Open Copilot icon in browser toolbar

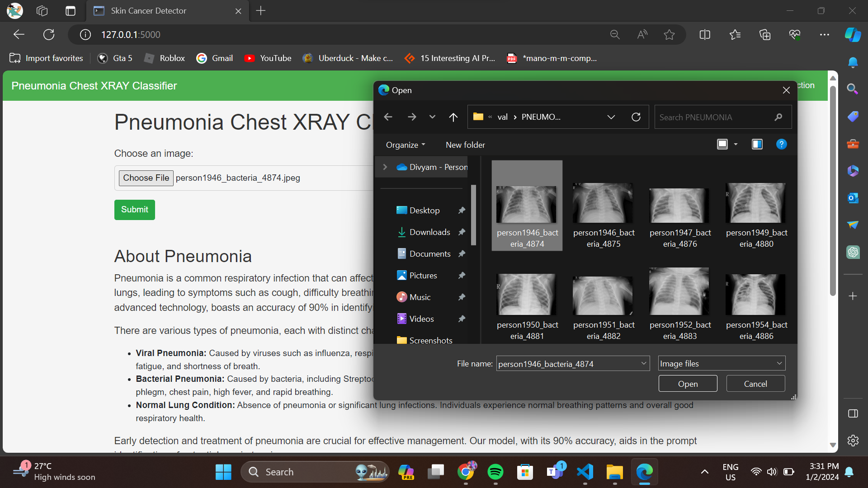[x=853, y=35]
